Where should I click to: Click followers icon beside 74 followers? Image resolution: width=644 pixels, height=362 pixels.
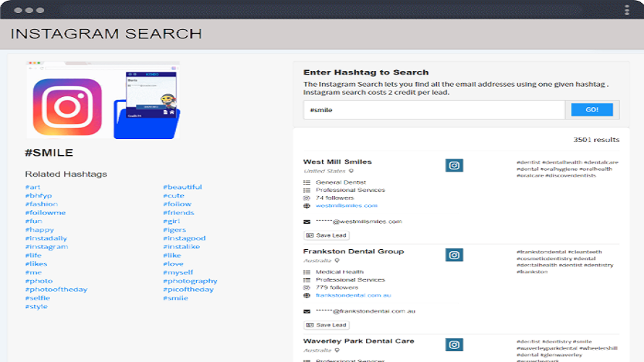point(307,198)
